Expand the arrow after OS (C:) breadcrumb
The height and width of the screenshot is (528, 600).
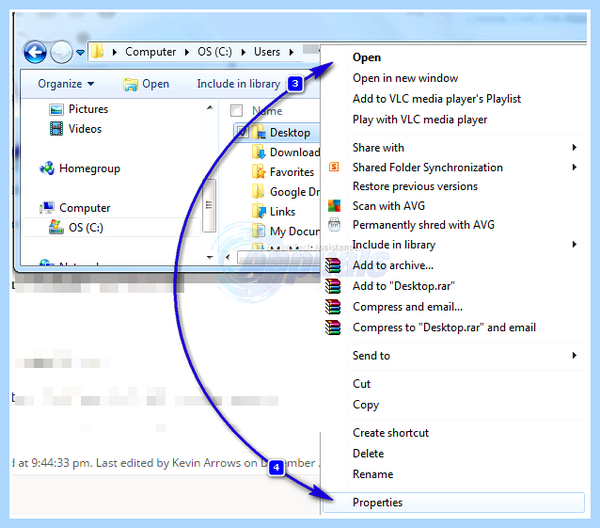[x=243, y=52]
